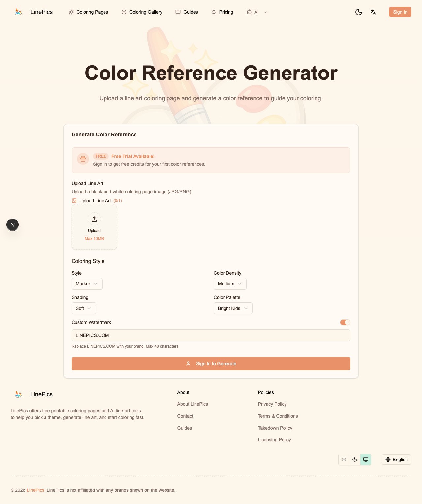422x504 pixels.
Task: Click the Sign In to Generate button
Action: [211, 364]
